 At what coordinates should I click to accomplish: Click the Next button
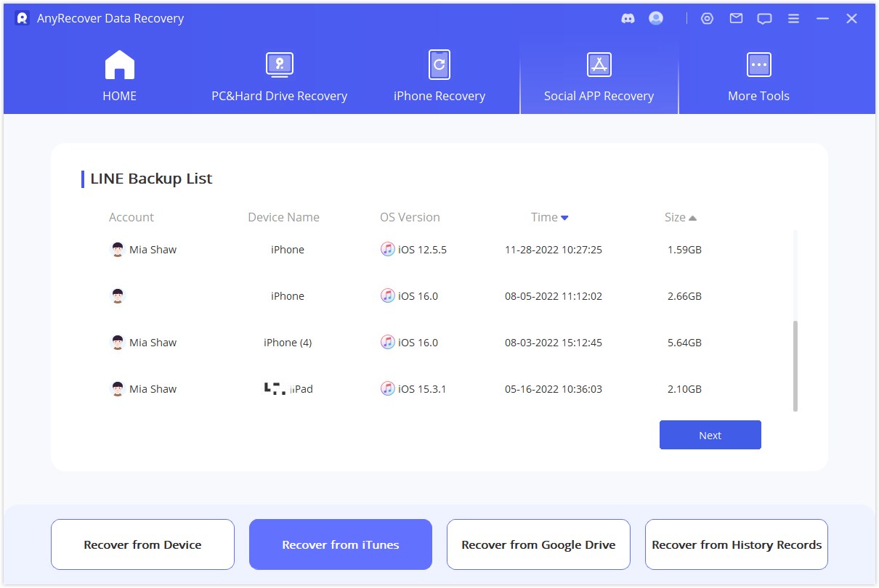(x=710, y=435)
